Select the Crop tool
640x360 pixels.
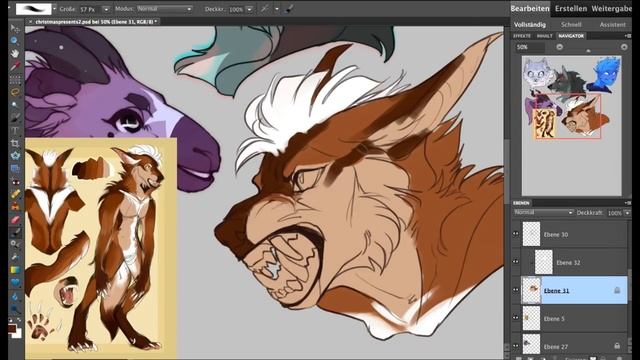[x=15, y=143]
